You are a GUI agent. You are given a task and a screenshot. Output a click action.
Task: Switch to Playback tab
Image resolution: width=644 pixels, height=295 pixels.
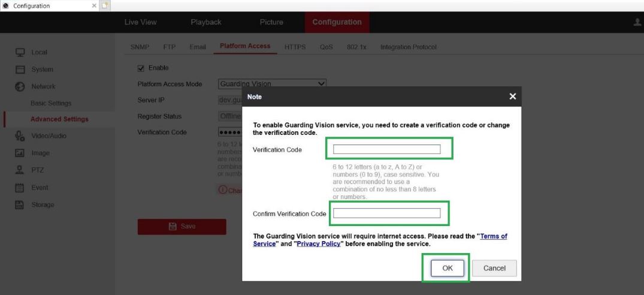coord(206,22)
